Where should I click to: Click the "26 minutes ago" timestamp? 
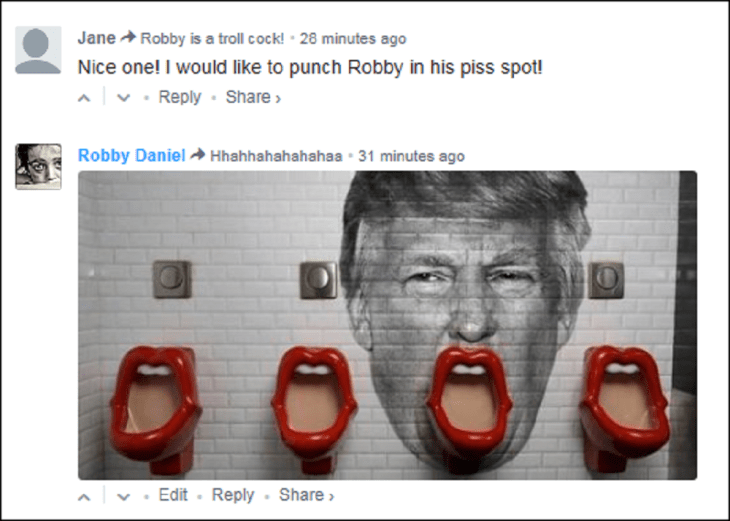tap(353, 39)
